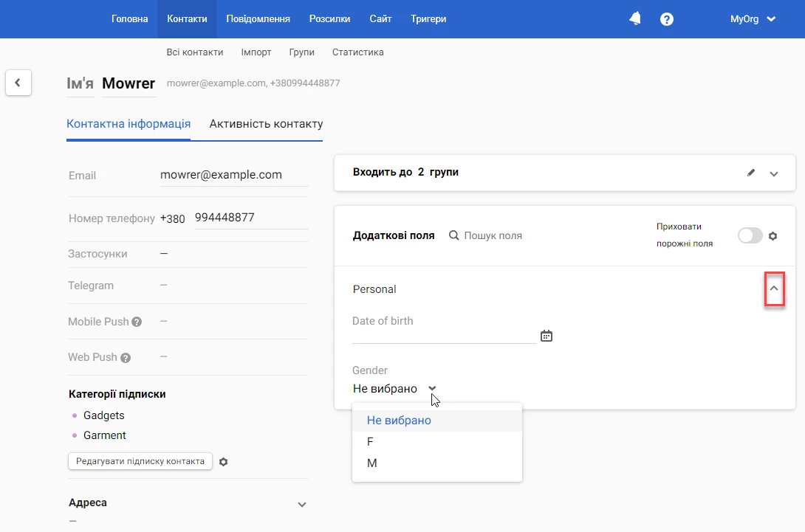The image size is (805, 532).
Task: Switch to Активність контакту tab
Action: (x=266, y=124)
